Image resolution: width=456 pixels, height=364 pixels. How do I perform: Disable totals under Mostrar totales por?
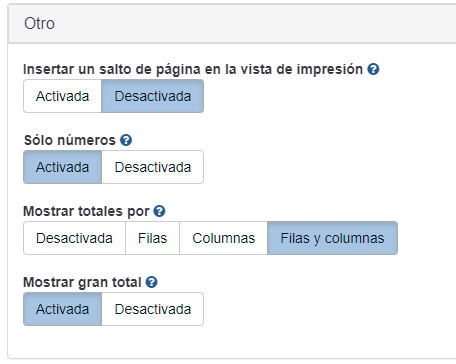pyautogui.click(x=74, y=238)
